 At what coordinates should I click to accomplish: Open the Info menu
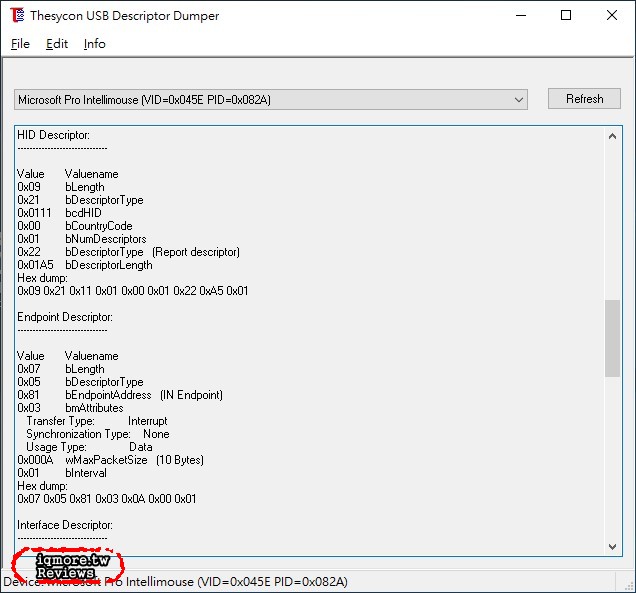(95, 44)
